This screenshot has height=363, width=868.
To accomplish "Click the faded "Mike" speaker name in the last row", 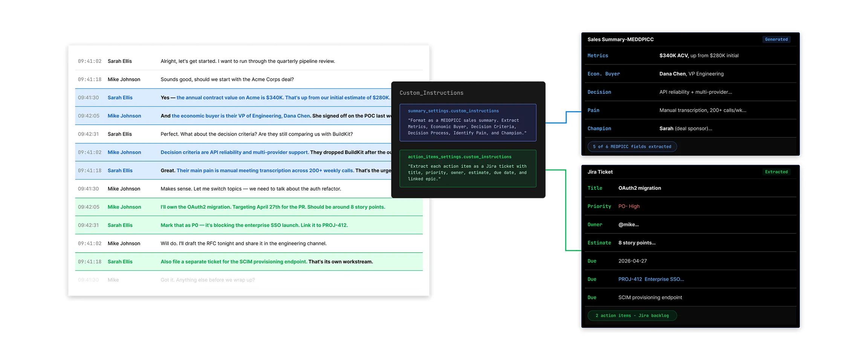I will [113, 280].
